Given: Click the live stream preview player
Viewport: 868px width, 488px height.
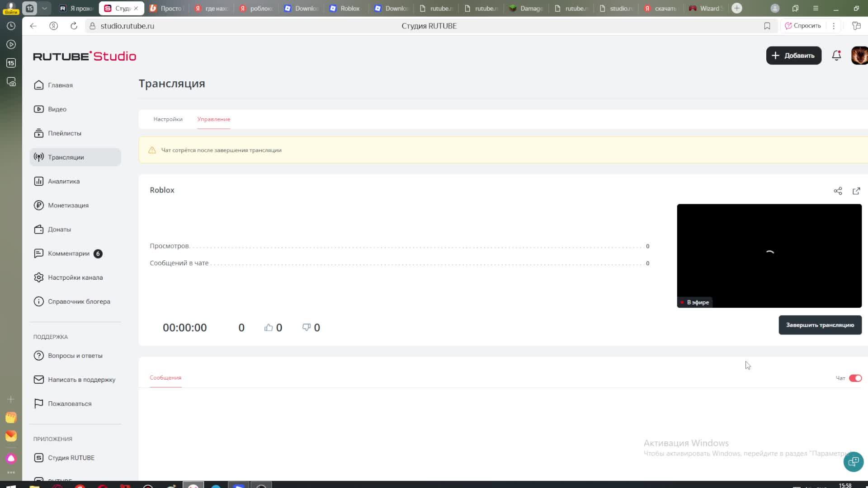Looking at the screenshot, I should point(769,255).
